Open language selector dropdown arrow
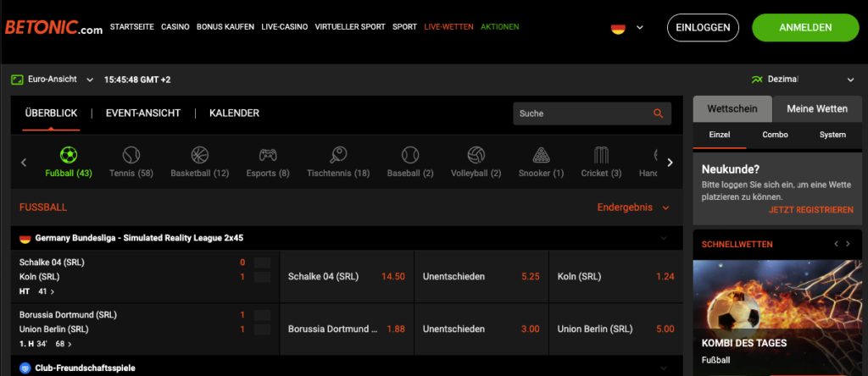Viewport: 868px width, 376px height. click(640, 28)
